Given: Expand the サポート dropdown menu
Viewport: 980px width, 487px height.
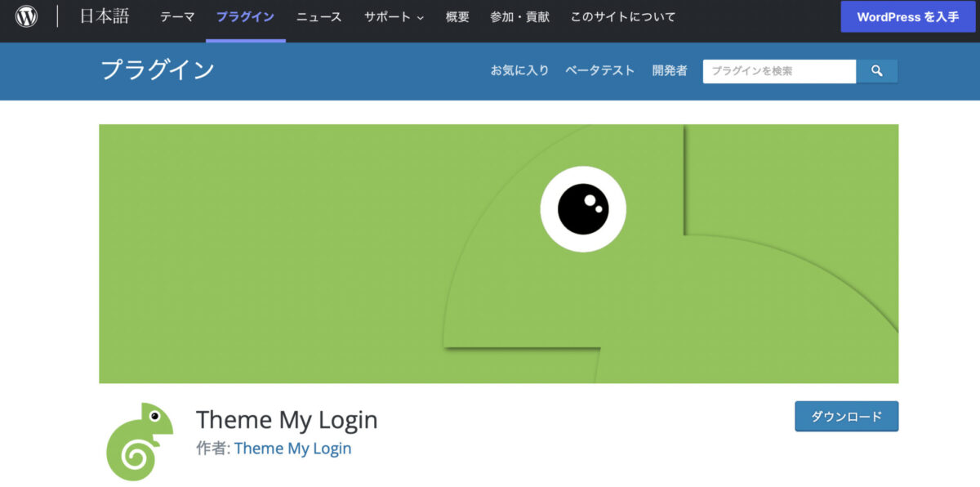Looking at the screenshot, I should pyautogui.click(x=394, y=17).
